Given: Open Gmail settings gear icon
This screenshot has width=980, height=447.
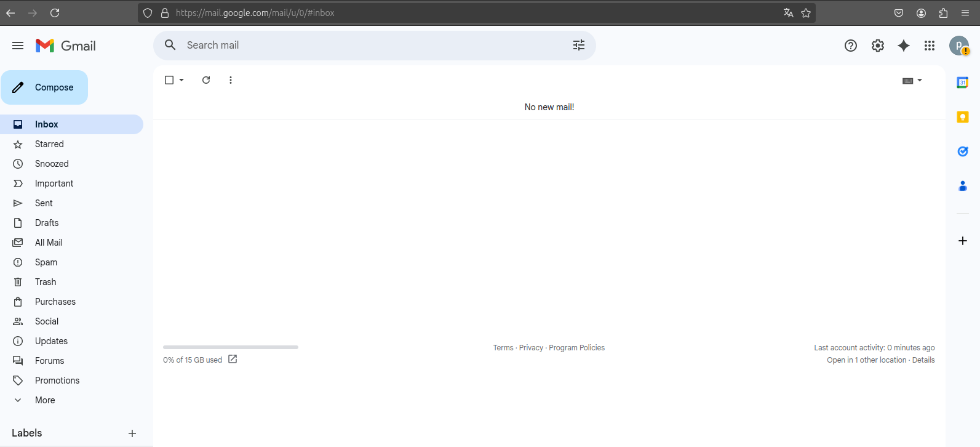Looking at the screenshot, I should [x=878, y=46].
